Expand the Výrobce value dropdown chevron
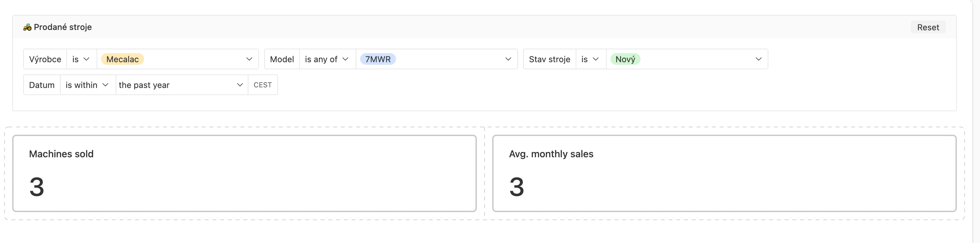 tap(249, 59)
